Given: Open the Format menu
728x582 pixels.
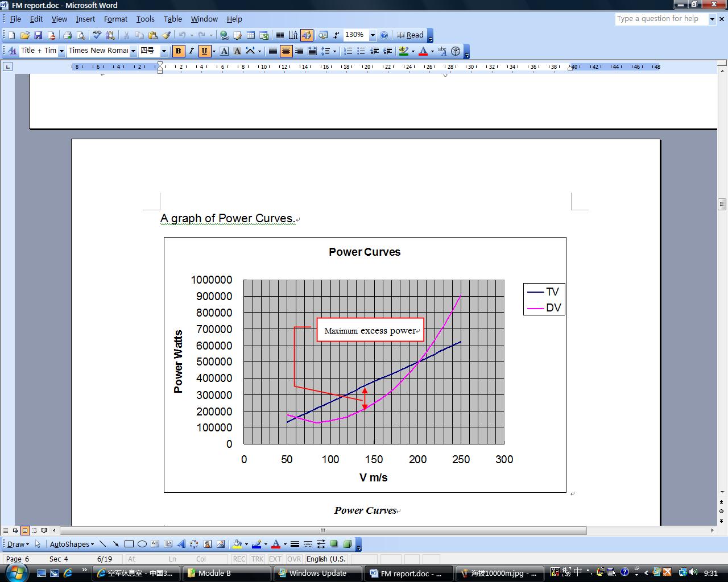Looking at the screenshot, I should pos(115,19).
